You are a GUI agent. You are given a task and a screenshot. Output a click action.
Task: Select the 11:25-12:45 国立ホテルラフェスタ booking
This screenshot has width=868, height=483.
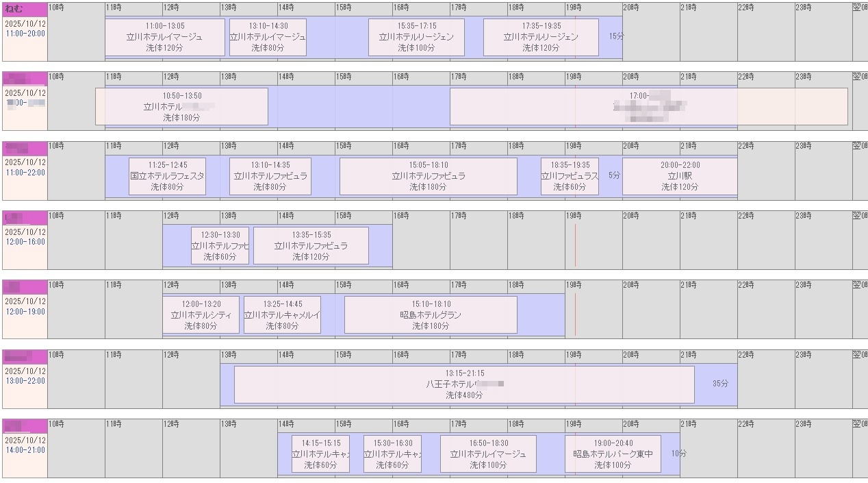[x=167, y=176]
